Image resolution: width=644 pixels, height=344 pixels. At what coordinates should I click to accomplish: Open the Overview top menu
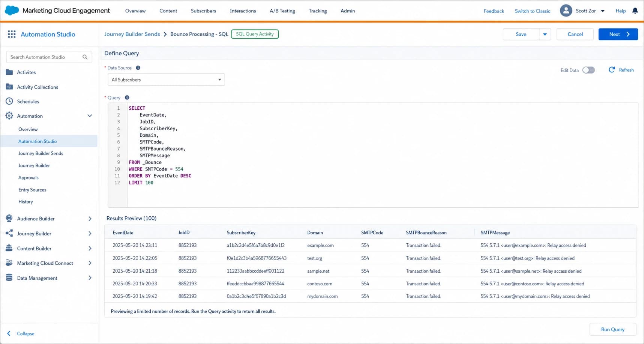click(x=135, y=11)
